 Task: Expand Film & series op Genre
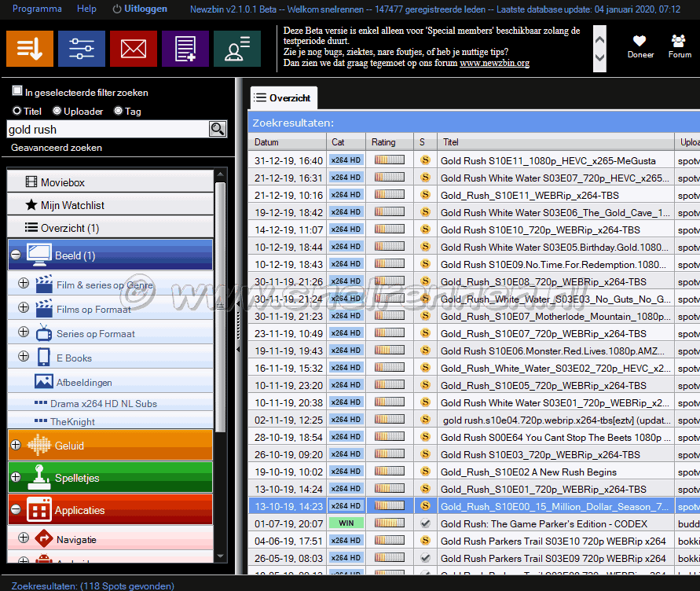(24, 283)
